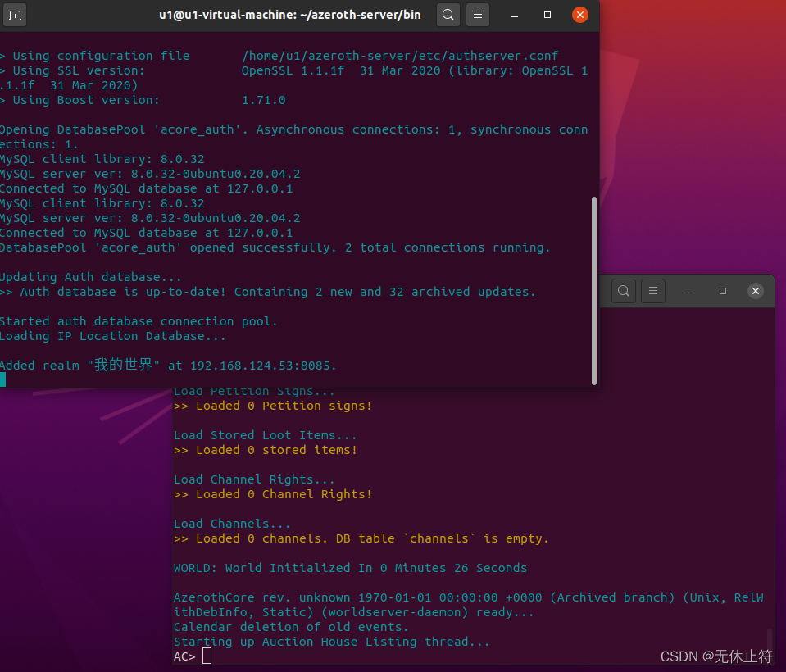Open the hamburger menu of the azeroth-server/bin terminal
Image resolution: width=786 pixels, height=672 pixels.
(478, 15)
